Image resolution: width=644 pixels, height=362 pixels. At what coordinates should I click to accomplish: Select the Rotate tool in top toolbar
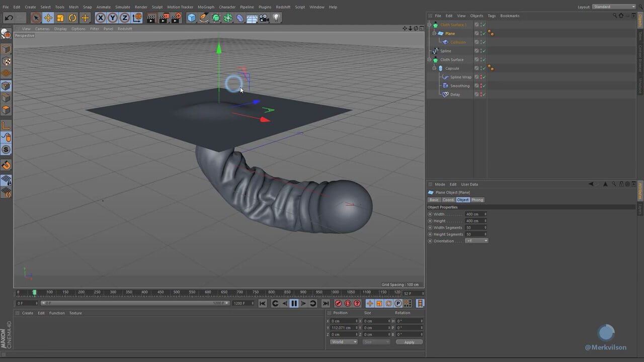pos(72,18)
